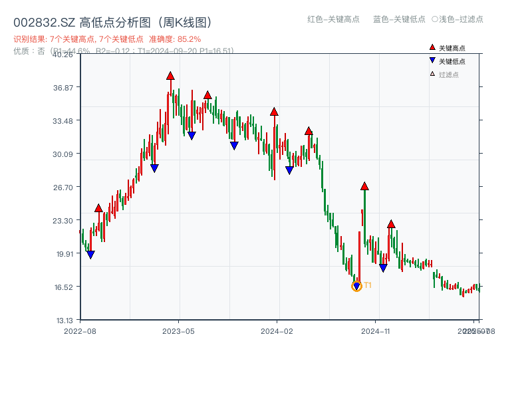Select the second red key-high triangle right of the highest peak

(x=207, y=95)
